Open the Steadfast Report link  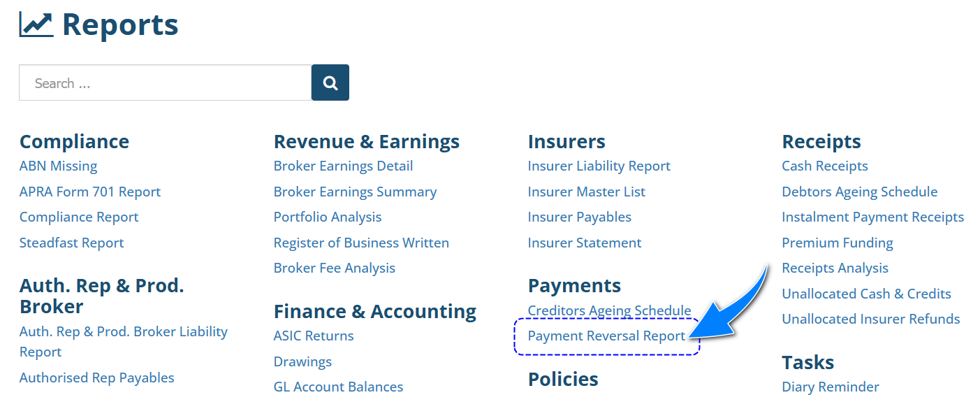tap(71, 243)
